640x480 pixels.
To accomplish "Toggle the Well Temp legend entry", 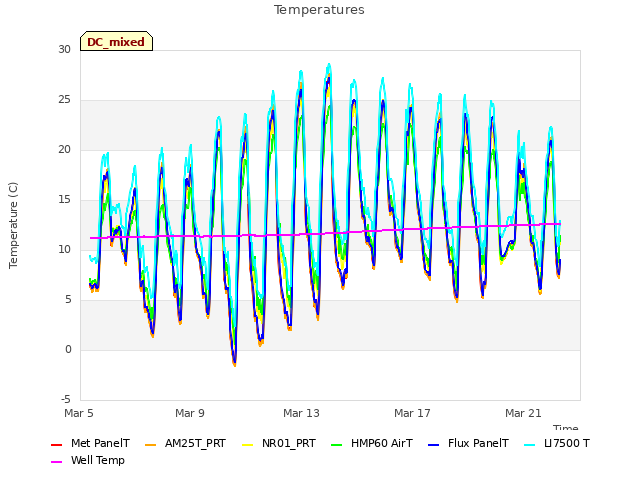I will click(x=88, y=461).
